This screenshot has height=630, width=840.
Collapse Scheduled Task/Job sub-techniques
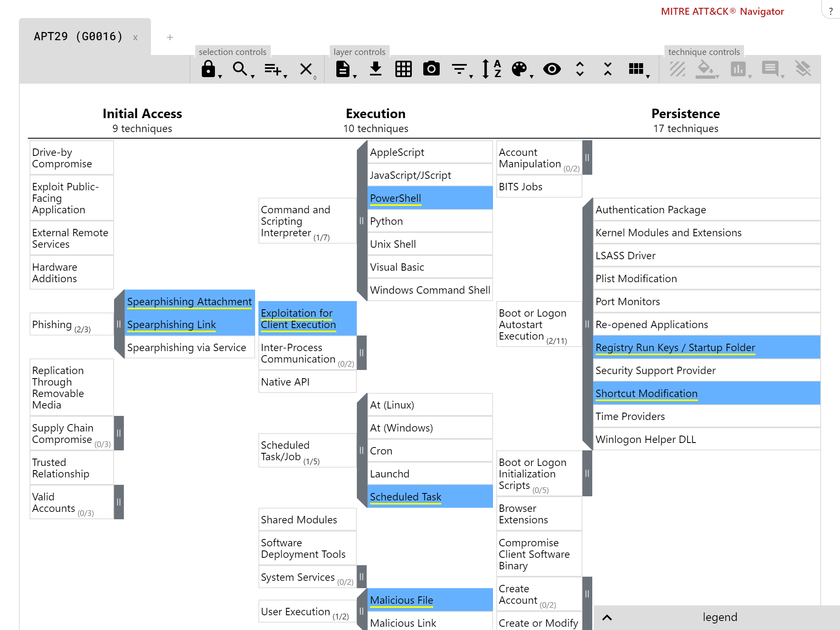362,450
